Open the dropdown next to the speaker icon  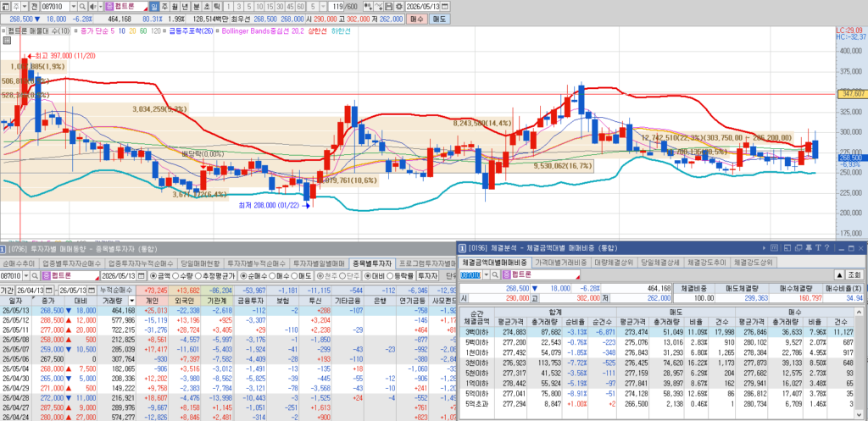(x=100, y=6)
